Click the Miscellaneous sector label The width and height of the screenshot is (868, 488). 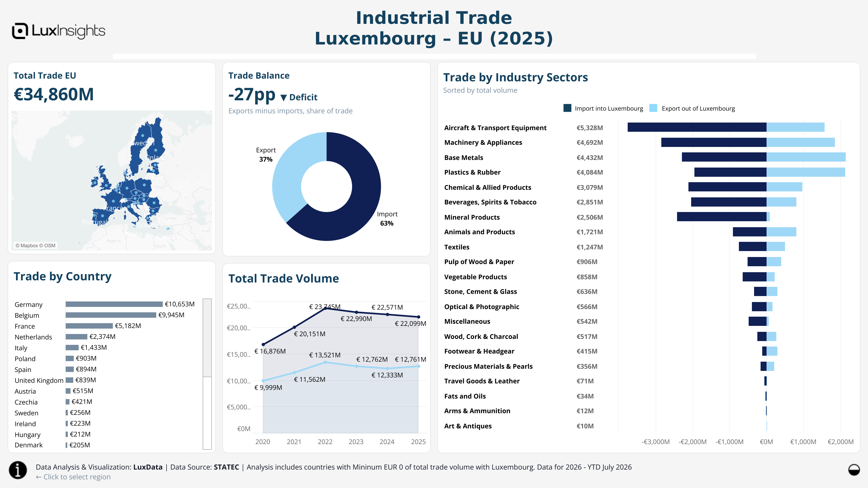point(467,322)
